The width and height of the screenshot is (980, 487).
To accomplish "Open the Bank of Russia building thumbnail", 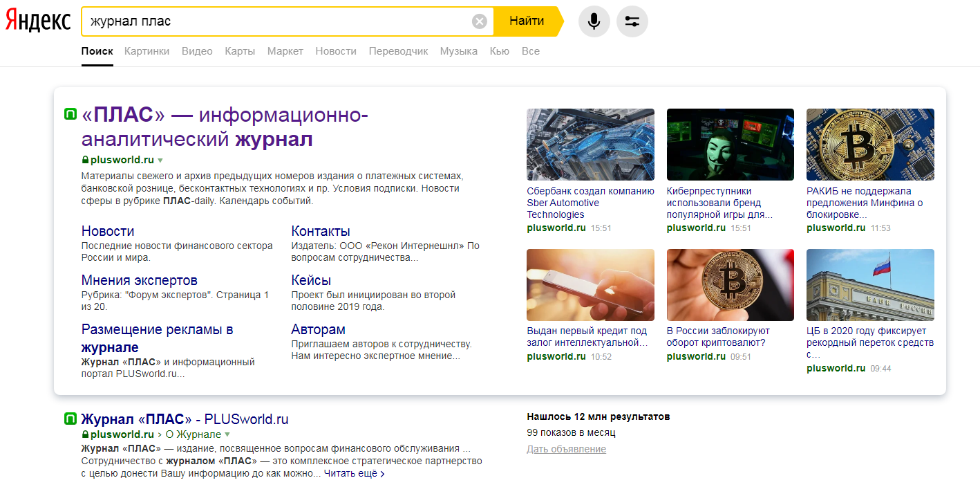I will point(870,285).
